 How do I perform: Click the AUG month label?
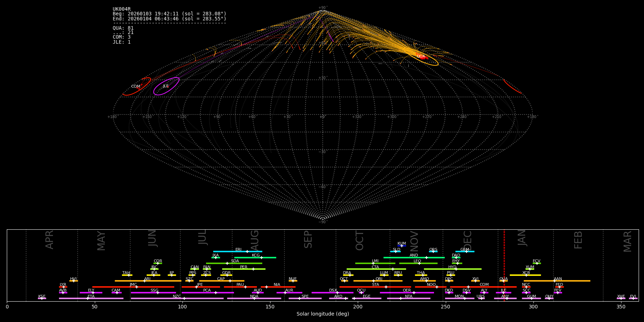coord(254,240)
